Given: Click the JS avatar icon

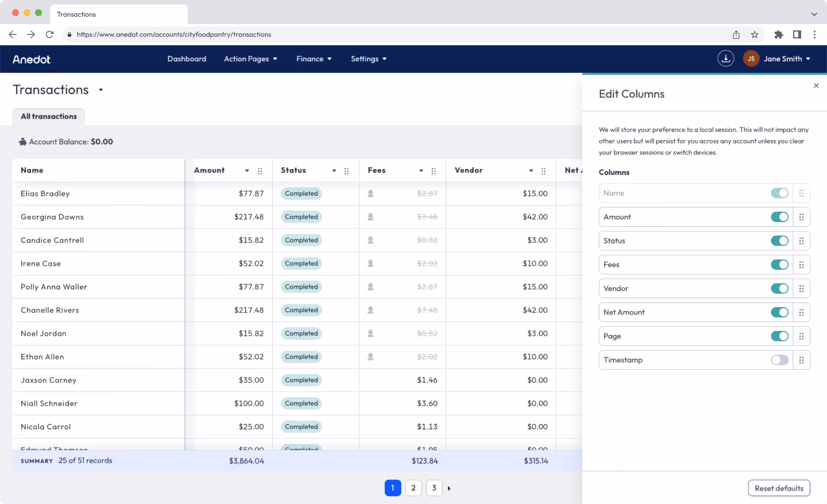Looking at the screenshot, I should [x=751, y=58].
